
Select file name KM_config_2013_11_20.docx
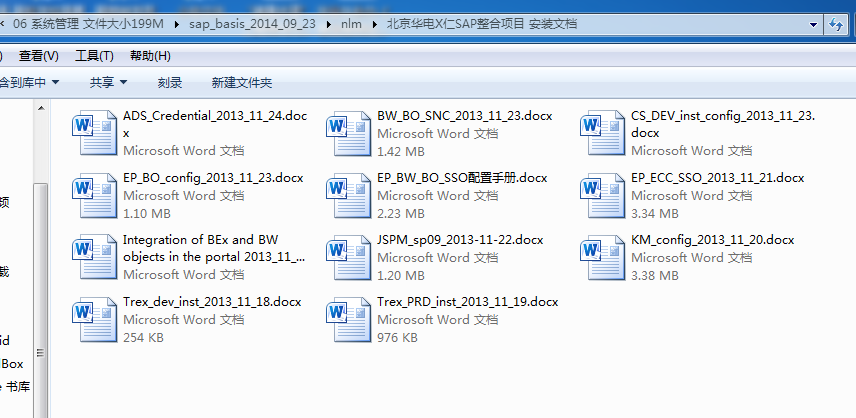click(x=712, y=240)
